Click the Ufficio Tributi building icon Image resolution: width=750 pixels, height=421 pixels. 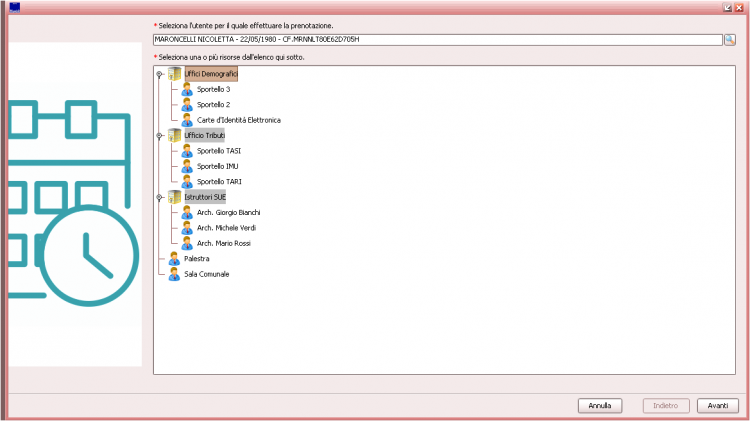point(175,135)
